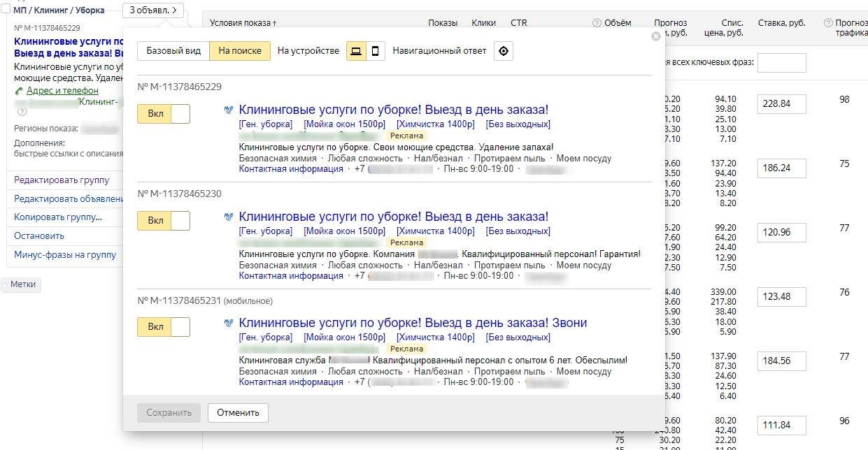
Task: Click [Ген. уборка] sitelink in second ad
Action: point(266,231)
